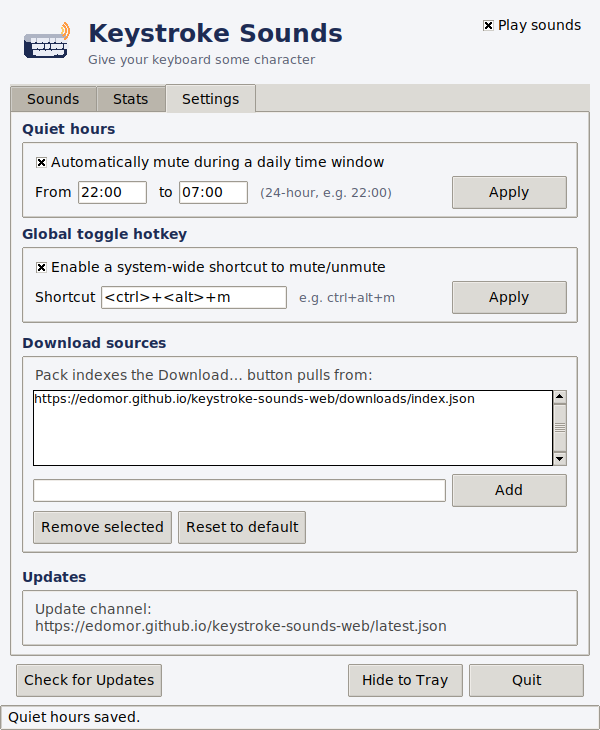The height and width of the screenshot is (730, 600).
Task: Click the 'e.g. ctrl+alt+m' hint text
Action: (347, 298)
